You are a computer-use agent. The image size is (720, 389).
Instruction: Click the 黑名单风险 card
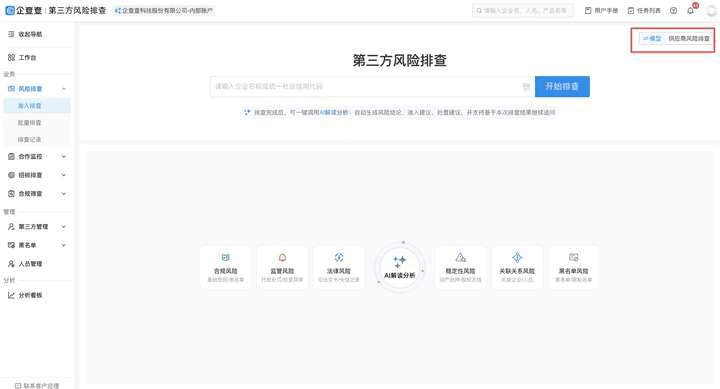point(574,267)
